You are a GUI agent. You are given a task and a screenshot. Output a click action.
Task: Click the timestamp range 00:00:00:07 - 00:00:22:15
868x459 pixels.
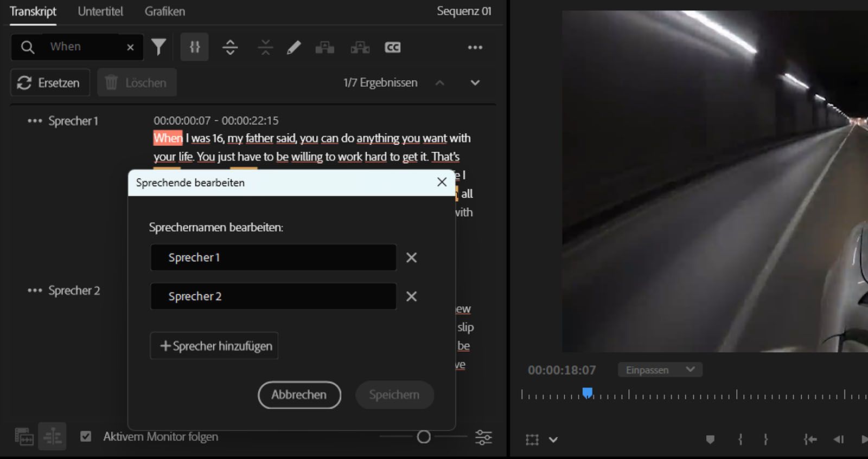point(216,120)
